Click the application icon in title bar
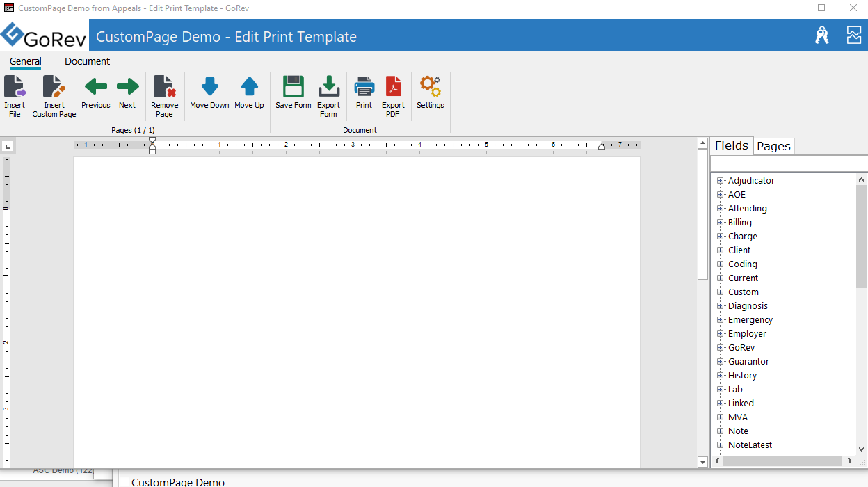 (x=9, y=8)
